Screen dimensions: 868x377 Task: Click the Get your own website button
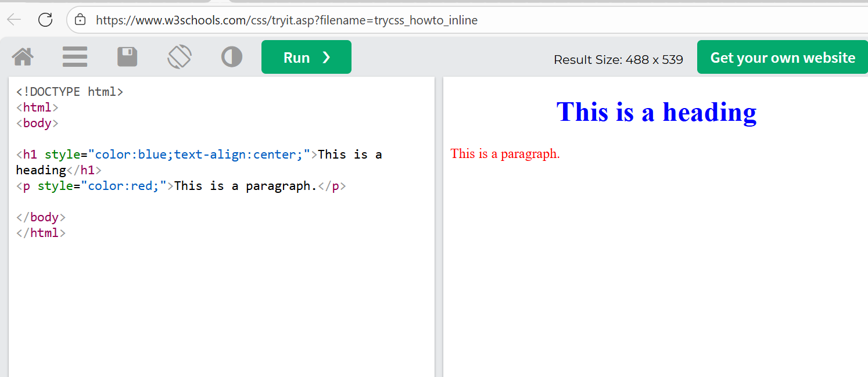click(x=782, y=58)
